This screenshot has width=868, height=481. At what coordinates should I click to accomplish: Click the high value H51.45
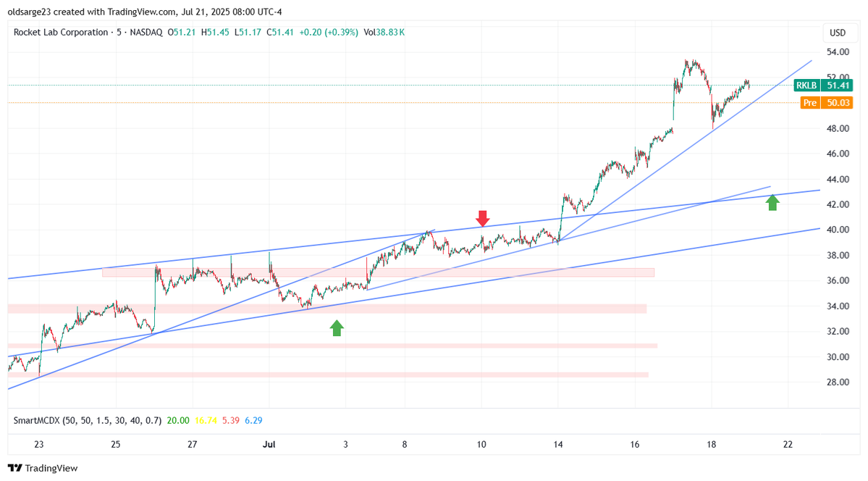click(x=215, y=32)
